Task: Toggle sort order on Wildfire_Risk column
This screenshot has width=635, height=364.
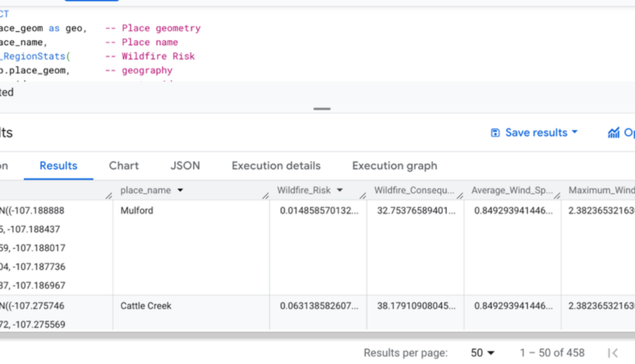Action: (x=340, y=190)
